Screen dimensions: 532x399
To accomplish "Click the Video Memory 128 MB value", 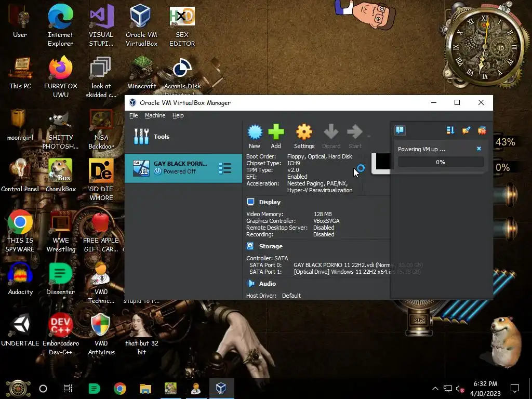I will click(x=323, y=214).
